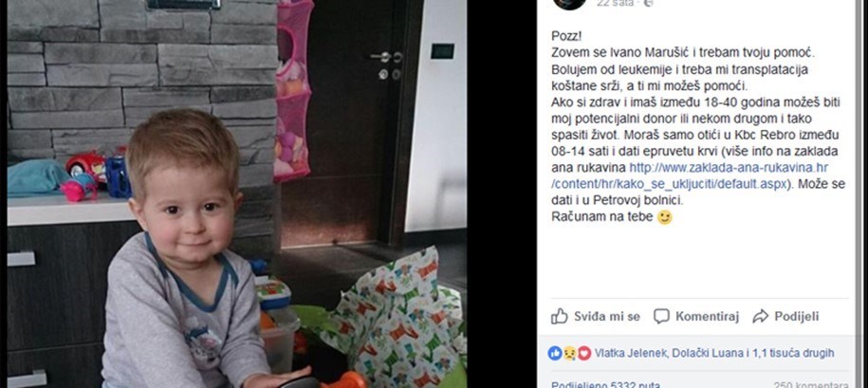
Task: Click the Podijeli share arrow icon
Action: [761, 317]
